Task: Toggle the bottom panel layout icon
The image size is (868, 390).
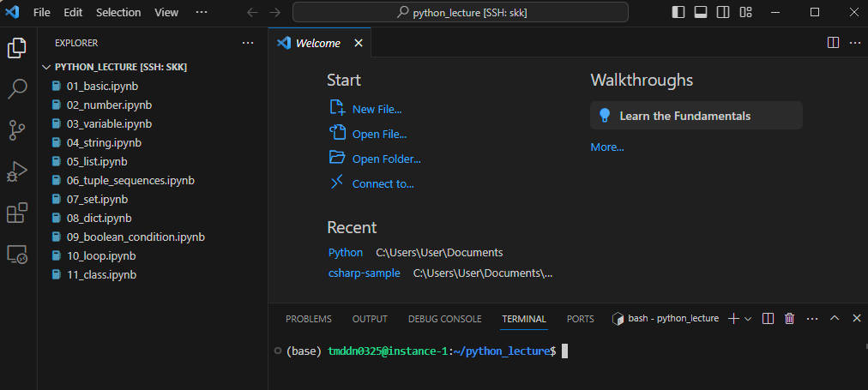Action: click(700, 12)
